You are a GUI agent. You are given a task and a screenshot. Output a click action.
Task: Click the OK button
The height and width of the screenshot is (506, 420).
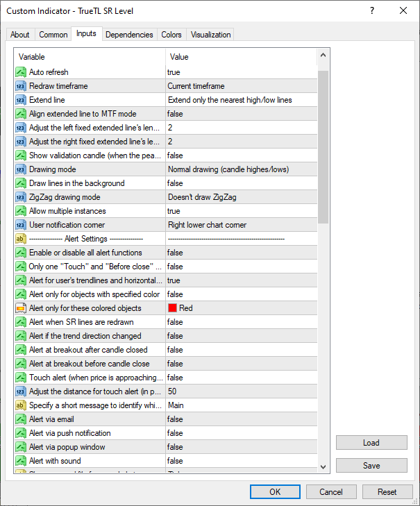(x=275, y=491)
